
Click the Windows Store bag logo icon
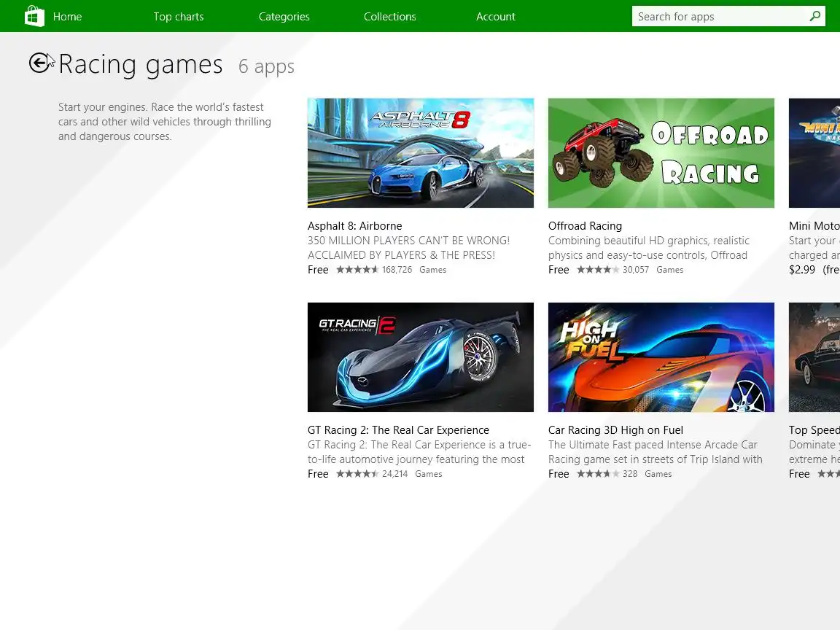tap(34, 16)
